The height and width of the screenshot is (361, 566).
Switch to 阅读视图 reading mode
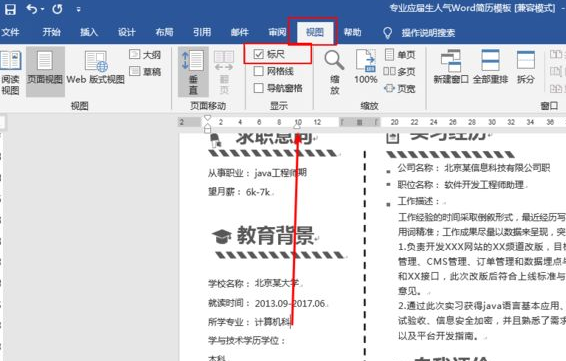pyautogui.click(x=10, y=71)
